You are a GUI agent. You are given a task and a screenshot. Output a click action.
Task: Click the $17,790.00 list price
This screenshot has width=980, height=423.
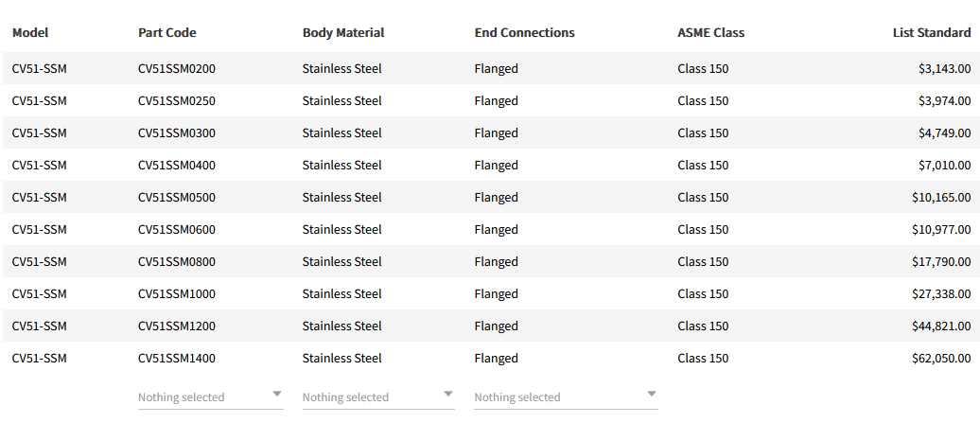click(941, 262)
